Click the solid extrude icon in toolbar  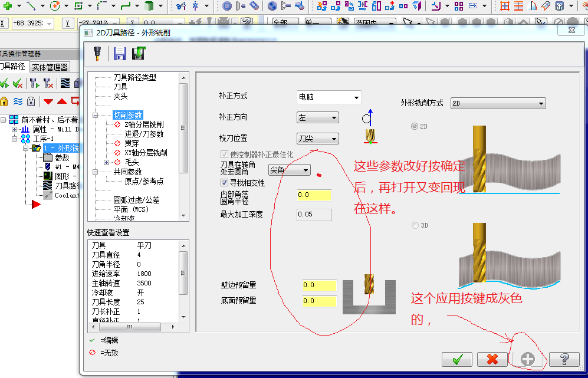(227, 6)
